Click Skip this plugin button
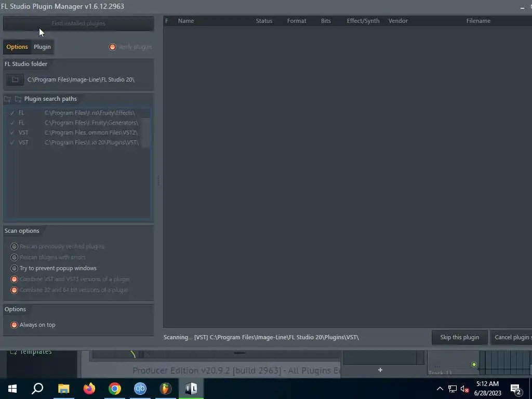This screenshot has height=399, width=532. pyautogui.click(x=460, y=337)
